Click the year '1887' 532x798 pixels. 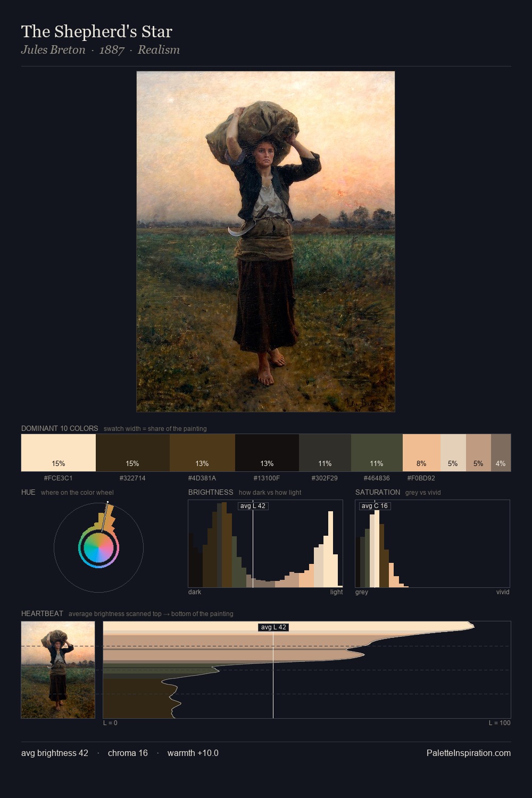coord(112,50)
